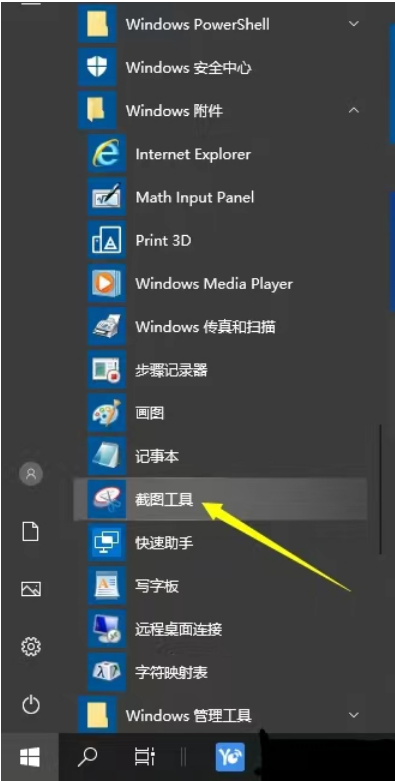Open the user account icon
This screenshot has width=395, height=781.
click(31, 474)
